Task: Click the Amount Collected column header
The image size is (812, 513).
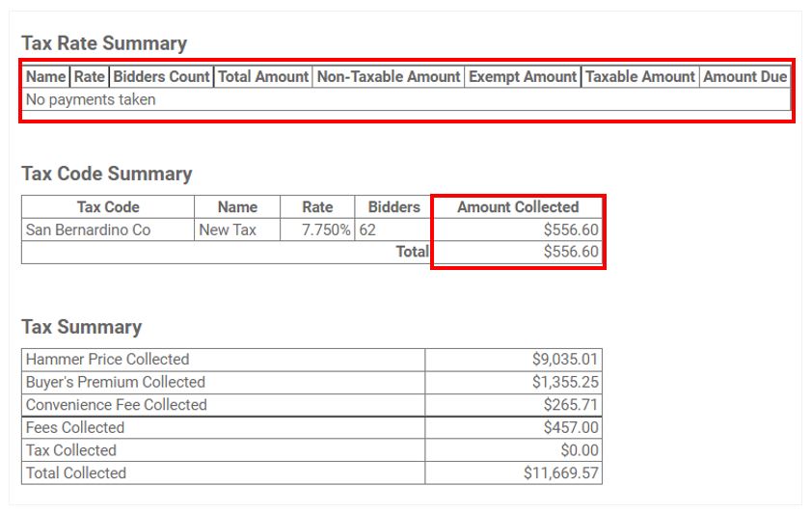Action: point(518,207)
